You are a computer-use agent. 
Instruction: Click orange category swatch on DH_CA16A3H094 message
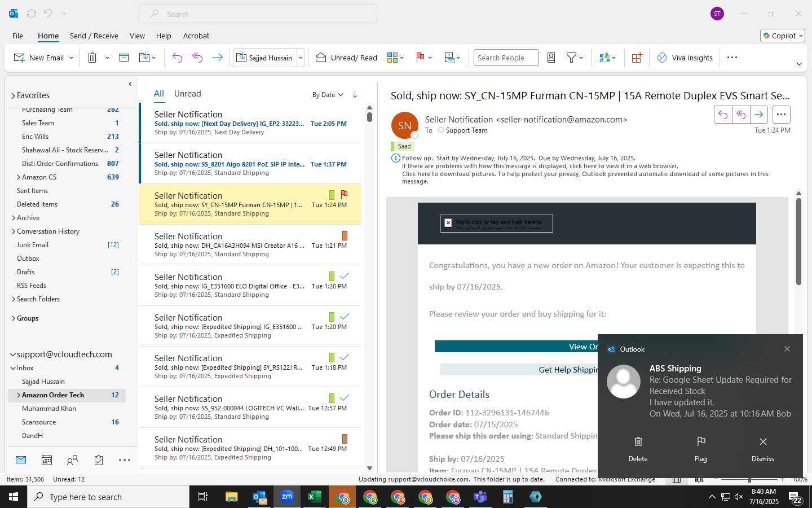pyautogui.click(x=345, y=235)
